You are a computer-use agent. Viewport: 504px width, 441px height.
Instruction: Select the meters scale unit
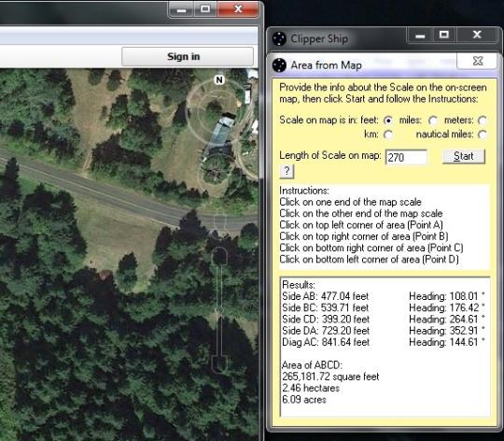pos(482,121)
